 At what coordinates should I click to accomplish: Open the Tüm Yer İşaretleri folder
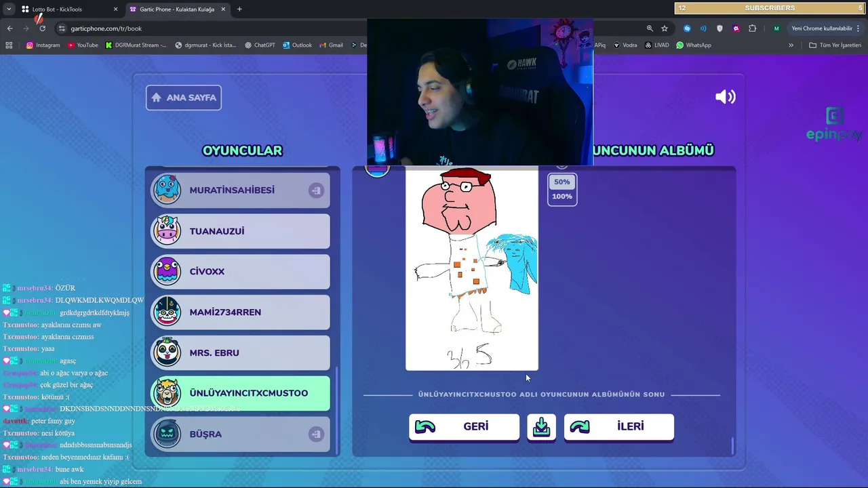(x=835, y=45)
